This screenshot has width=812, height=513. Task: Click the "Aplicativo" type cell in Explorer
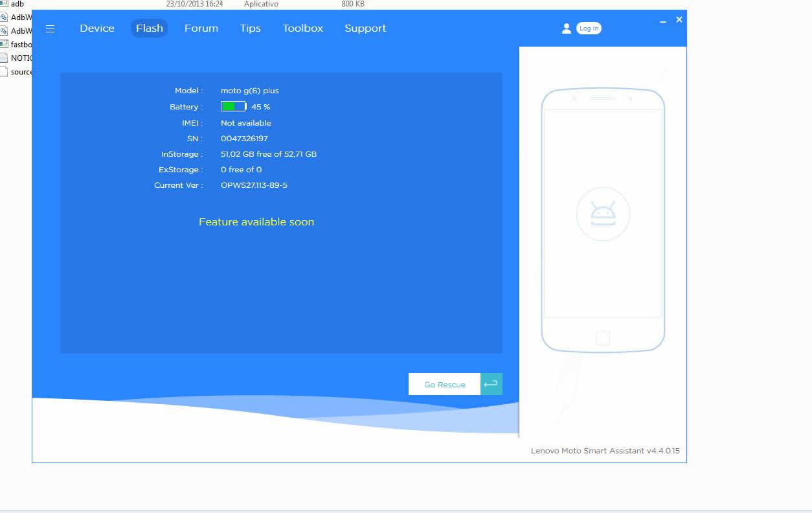pyautogui.click(x=262, y=4)
